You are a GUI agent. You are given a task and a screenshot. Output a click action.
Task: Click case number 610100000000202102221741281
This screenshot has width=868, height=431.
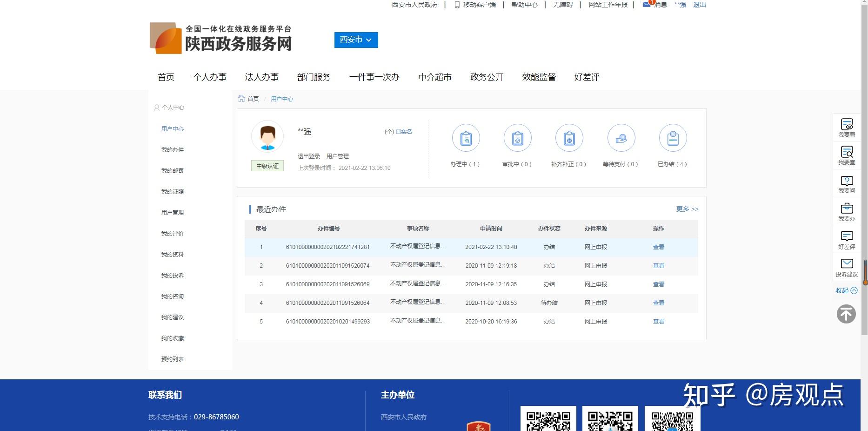pos(328,247)
